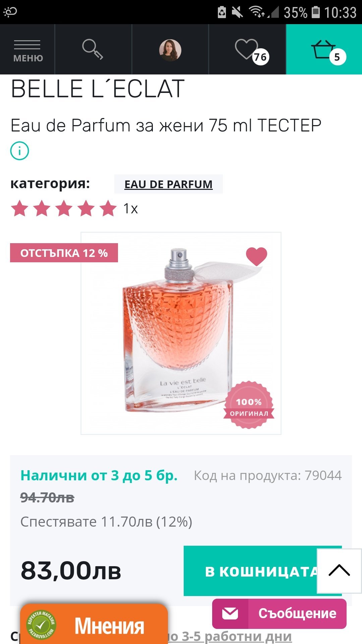Tap the pazaruvaj verified shop badge
Screen dimensions: 362x644
[x=41, y=625]
